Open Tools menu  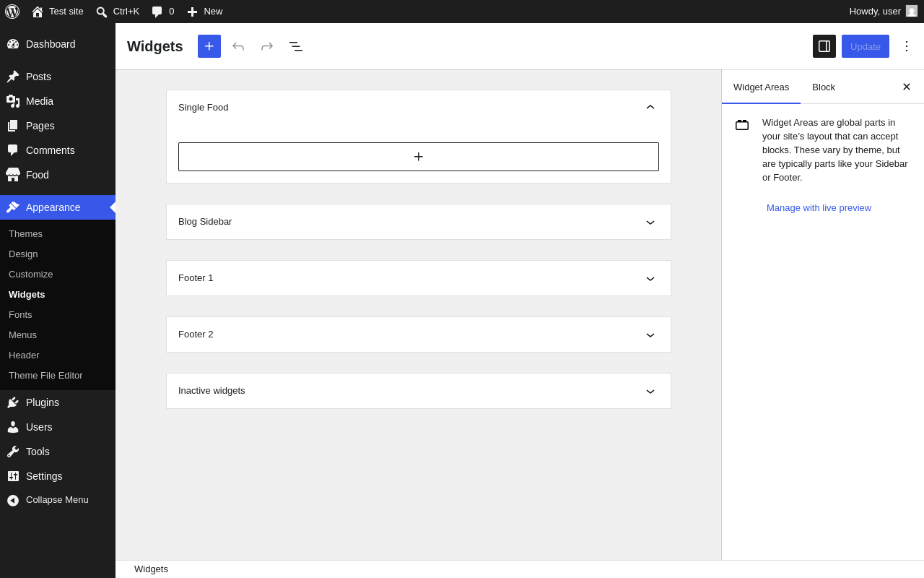coord(58,452)
